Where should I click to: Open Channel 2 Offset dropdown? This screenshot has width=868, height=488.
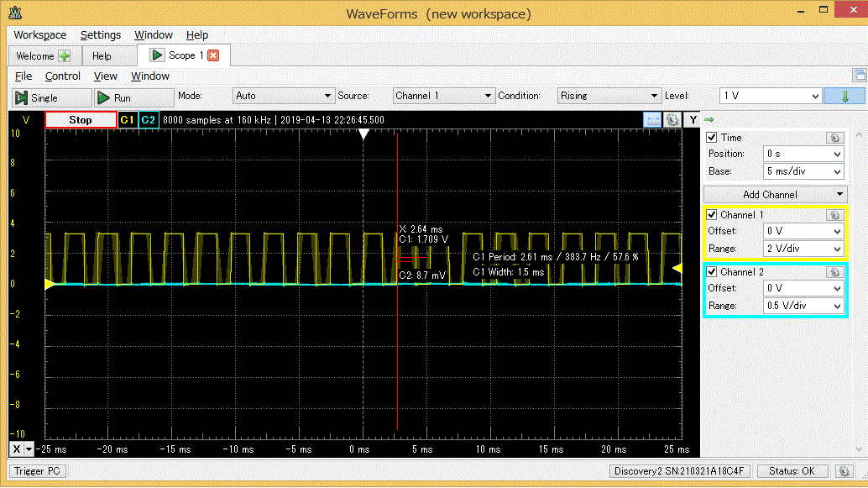pos(803,288)
